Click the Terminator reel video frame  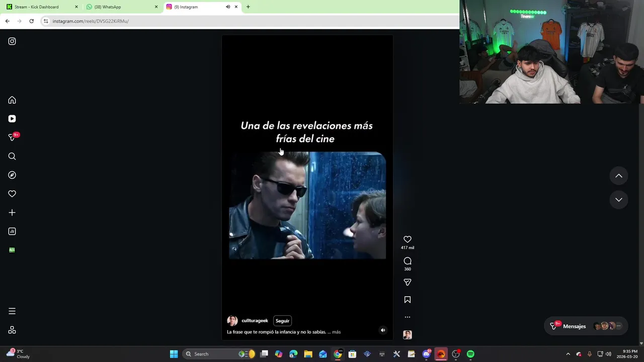[x=307, y=206]
